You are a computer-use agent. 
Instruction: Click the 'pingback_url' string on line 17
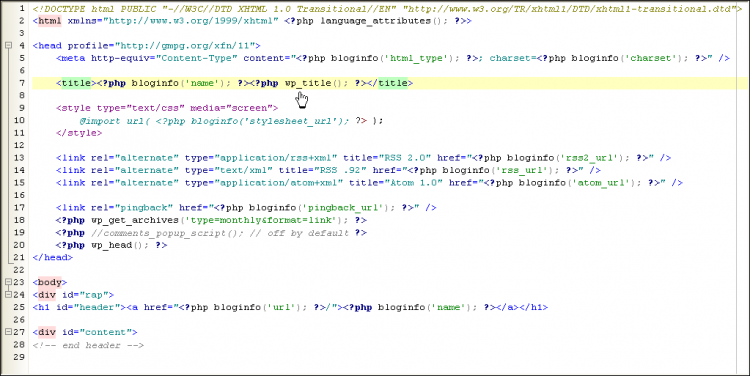[x=344, y=208]
